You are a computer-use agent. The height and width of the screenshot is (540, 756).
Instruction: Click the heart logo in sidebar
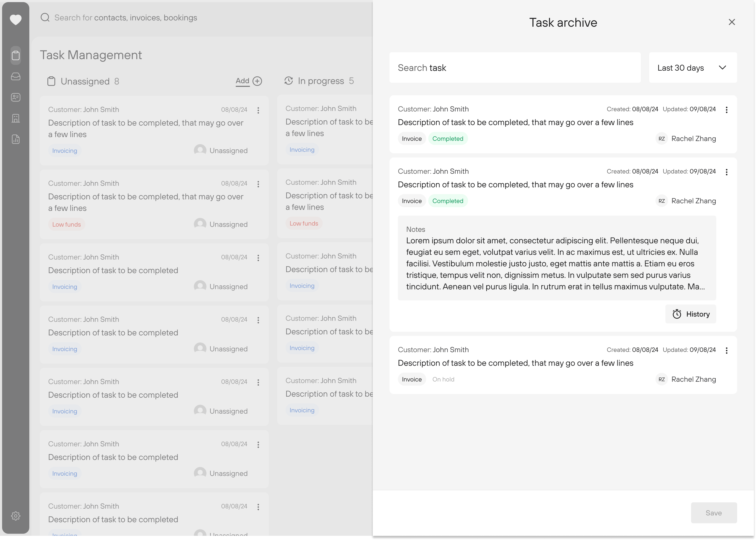(x=16, y=20)
